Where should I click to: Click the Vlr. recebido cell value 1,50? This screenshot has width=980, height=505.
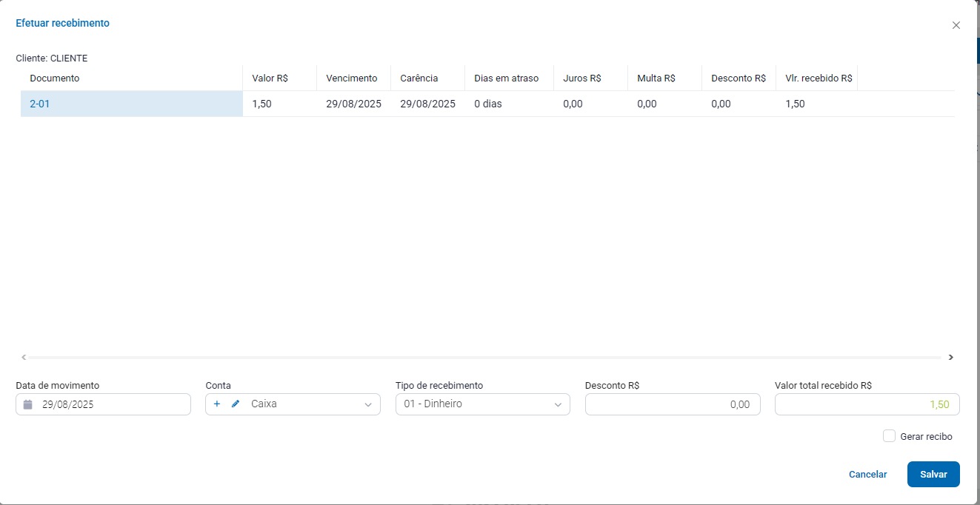pyautogui.click(x=795, y=104)
